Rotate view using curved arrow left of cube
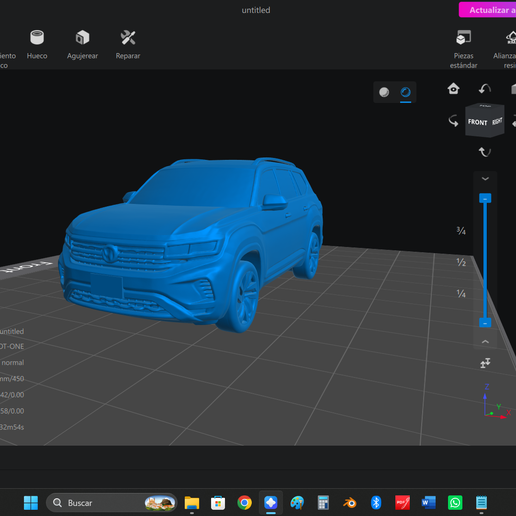Image resolution: width=516 pixels, height=516 pixels. click(x=453, y=121)
